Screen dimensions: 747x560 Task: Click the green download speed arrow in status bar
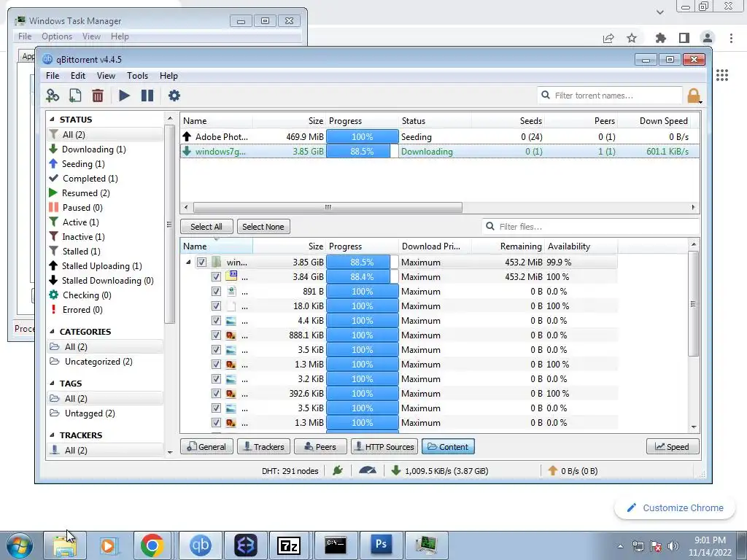click(395, 471)
